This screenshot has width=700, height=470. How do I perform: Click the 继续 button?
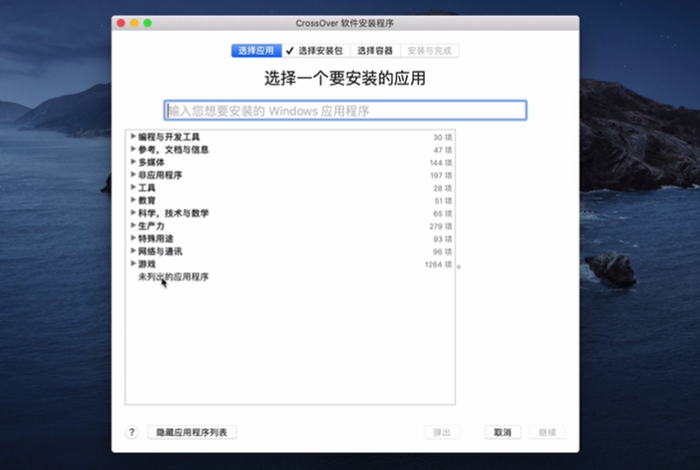[x=547, y=432]
